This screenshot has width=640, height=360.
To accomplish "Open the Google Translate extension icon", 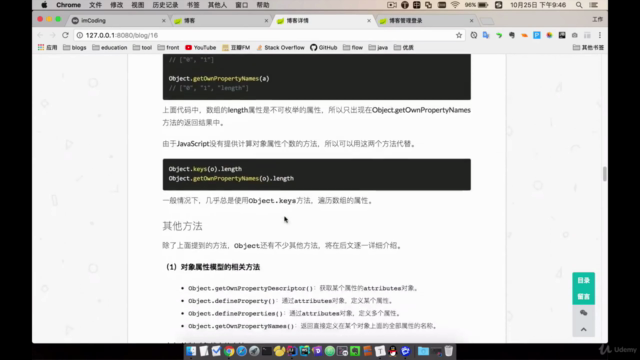I will click(486, 35).
